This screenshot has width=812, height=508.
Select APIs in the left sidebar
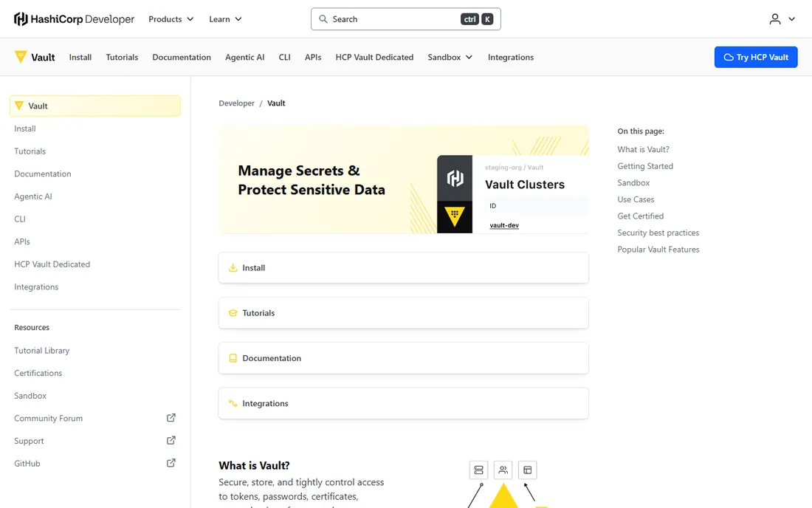(x=22, y=241)
